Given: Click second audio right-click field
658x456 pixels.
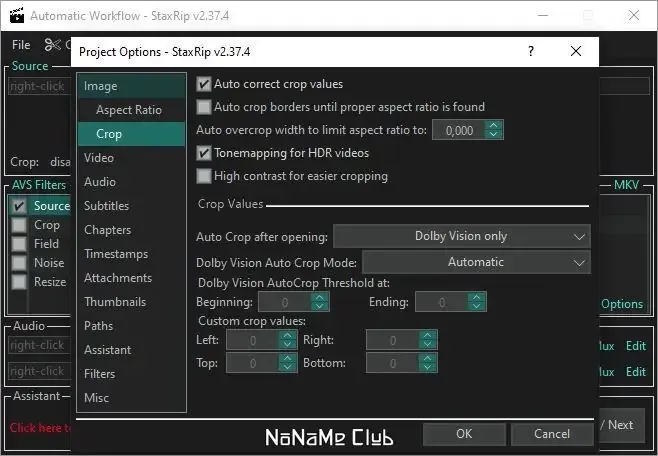Looking at the screenshot, I should point(39,371).
